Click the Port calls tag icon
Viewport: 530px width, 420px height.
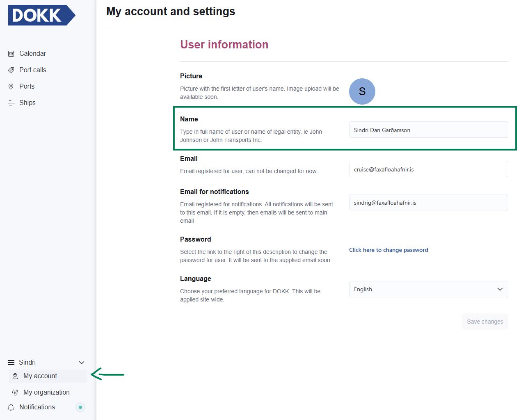[11, 70]
